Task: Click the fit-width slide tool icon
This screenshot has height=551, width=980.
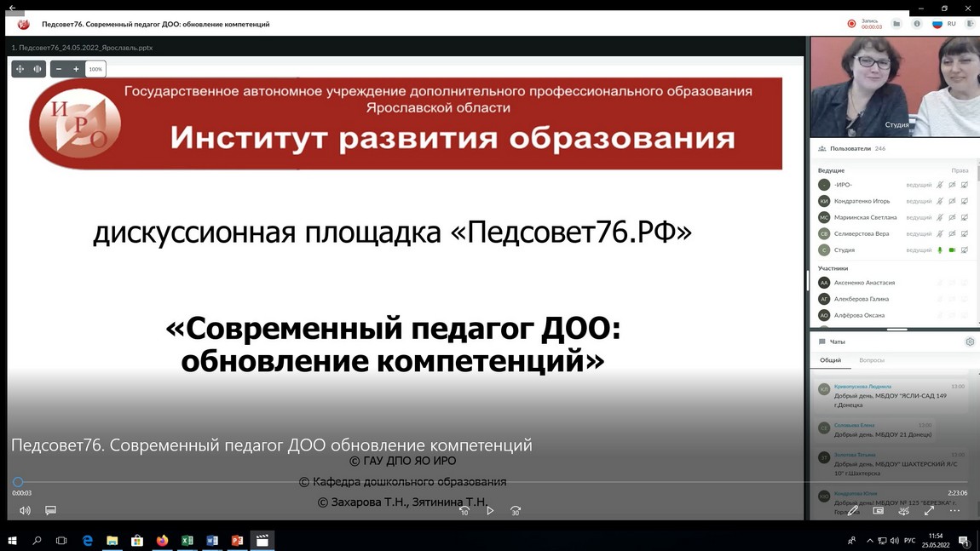Action: 37,69
